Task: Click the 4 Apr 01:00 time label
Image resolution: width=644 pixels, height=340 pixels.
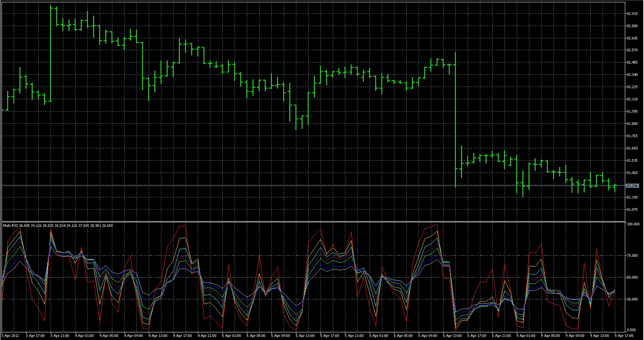Action: [x=84, y=336]
